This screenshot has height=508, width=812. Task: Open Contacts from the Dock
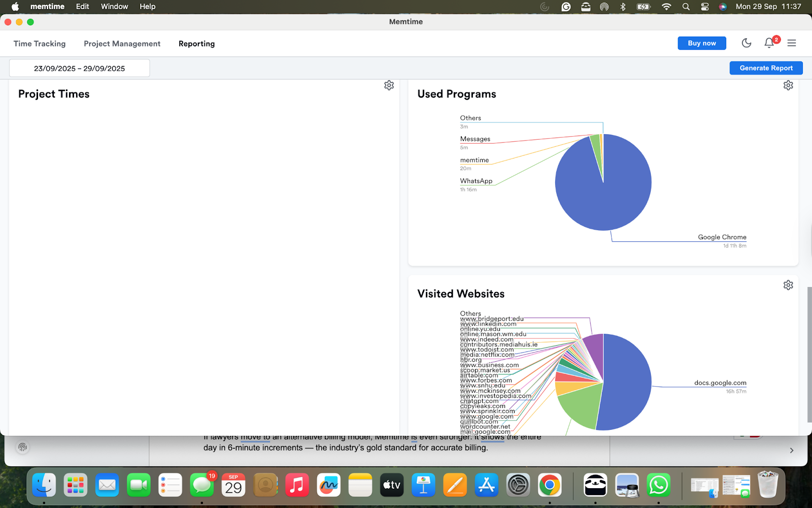(265, 485)
